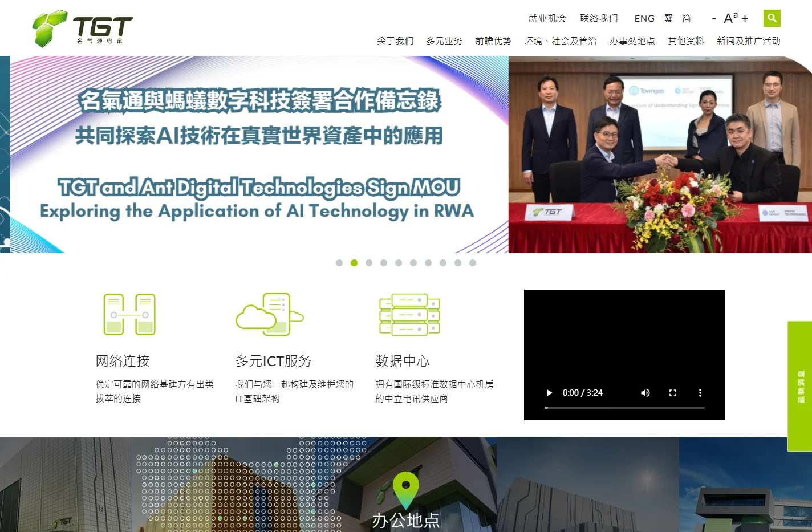The height and width of the screenshot is (532, 812).
Task: Open the 网络连接 heading
Action: 123,361
